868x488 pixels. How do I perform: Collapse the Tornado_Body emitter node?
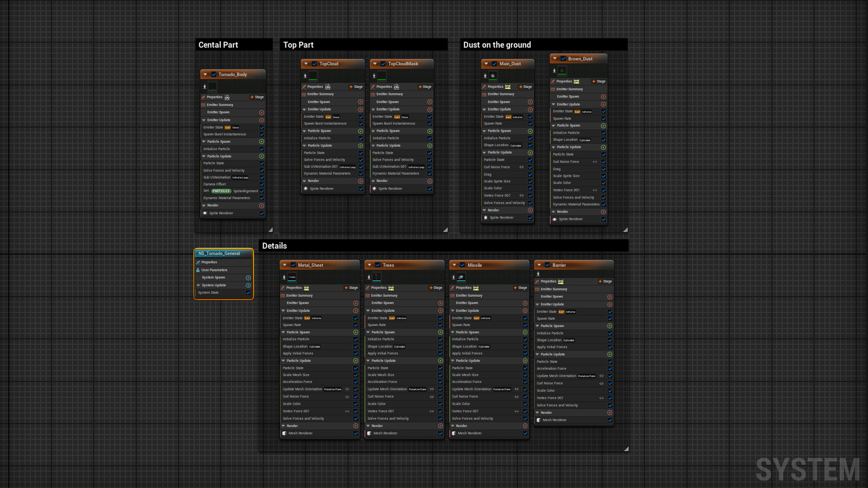point(205,74)
